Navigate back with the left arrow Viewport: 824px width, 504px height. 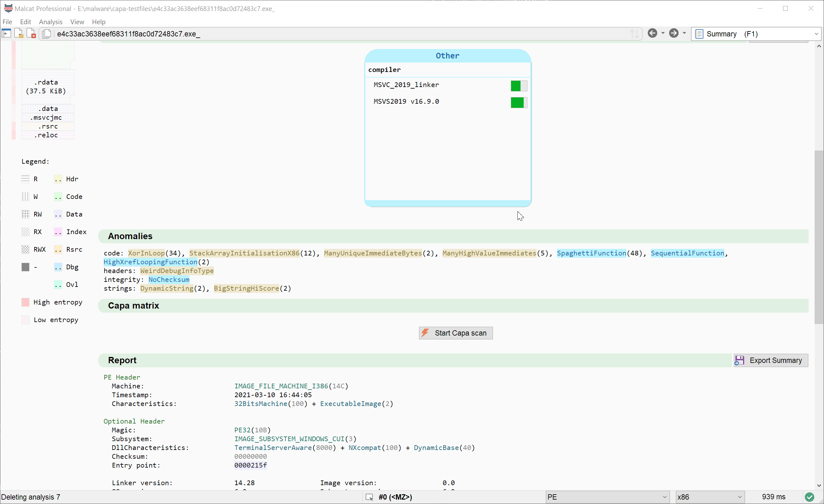pos(652,33)
